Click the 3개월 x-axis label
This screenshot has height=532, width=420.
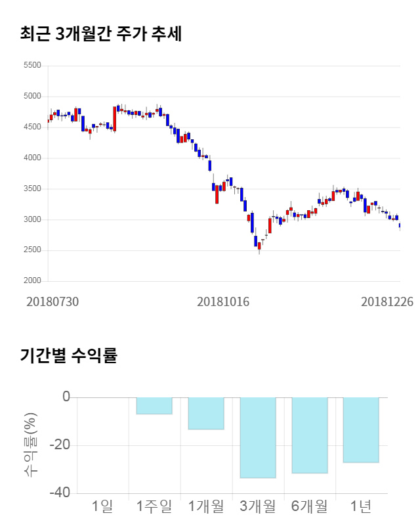(x=257, y=506)
